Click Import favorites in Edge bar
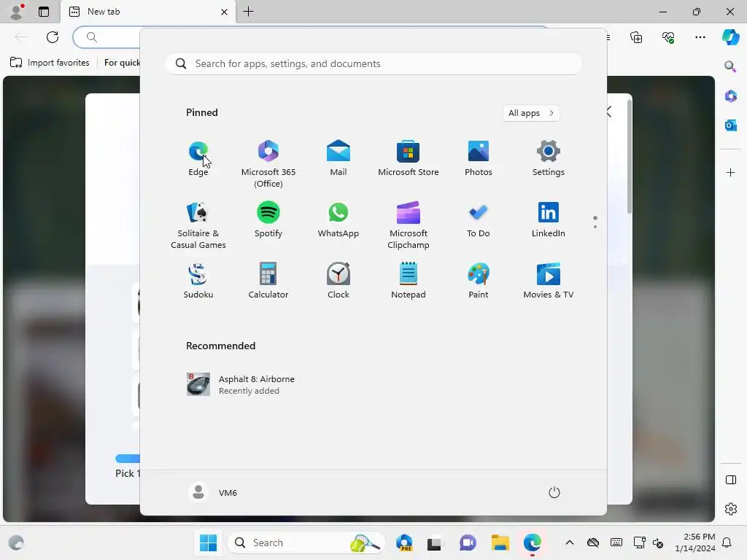 point(50,63)
